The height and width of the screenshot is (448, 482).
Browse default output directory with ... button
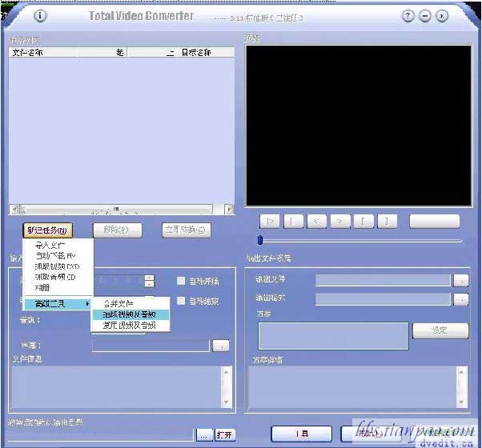point(204,435)
